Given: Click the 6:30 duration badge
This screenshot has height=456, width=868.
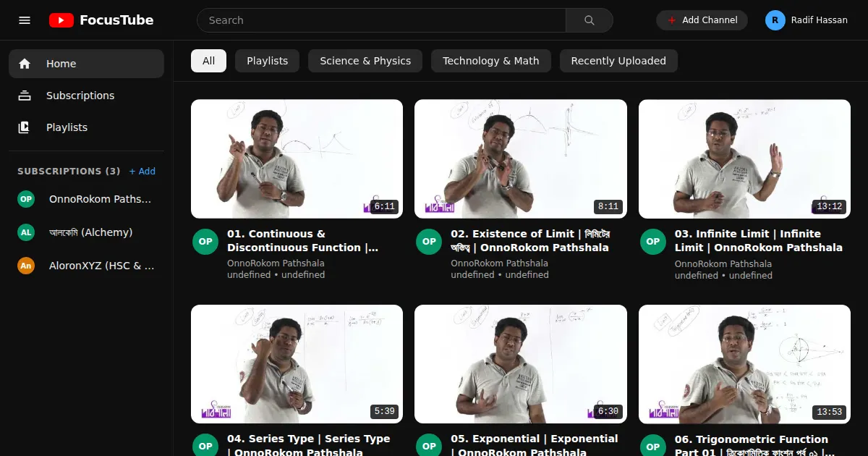Looking at the screenshot, I should [608, 412].
